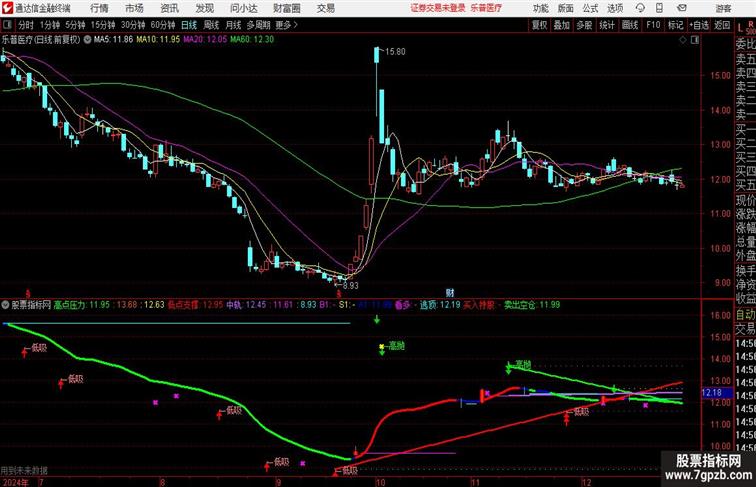Viewport: 756px width, 487px height.
Task: Expand dropdown beside 股票指标网 indicator name
Action: [x=5, y=305]
